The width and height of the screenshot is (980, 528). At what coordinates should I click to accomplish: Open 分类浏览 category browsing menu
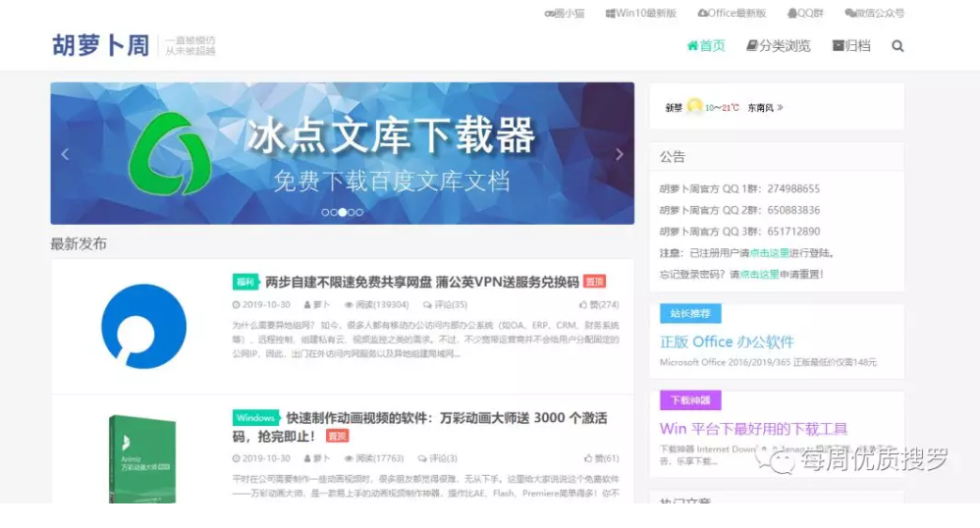coord(779,45)
